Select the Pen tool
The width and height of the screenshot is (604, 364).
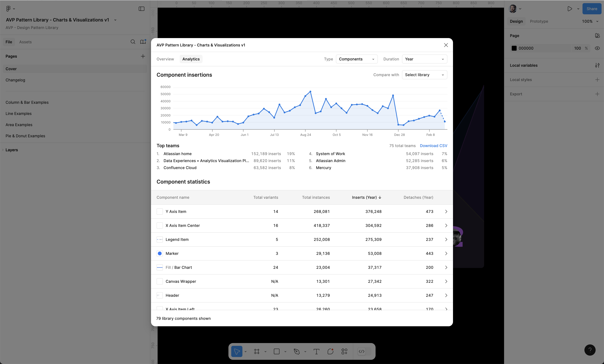(297, 351)
